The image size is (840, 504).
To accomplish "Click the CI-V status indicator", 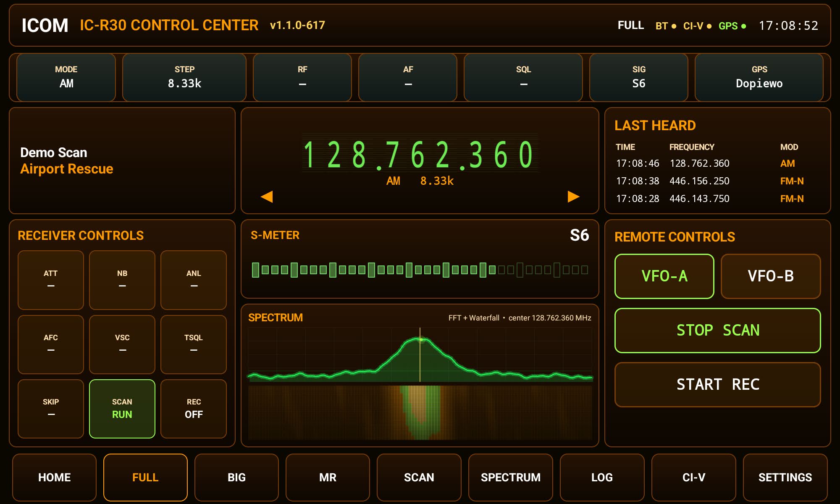I will pos(697,26).
